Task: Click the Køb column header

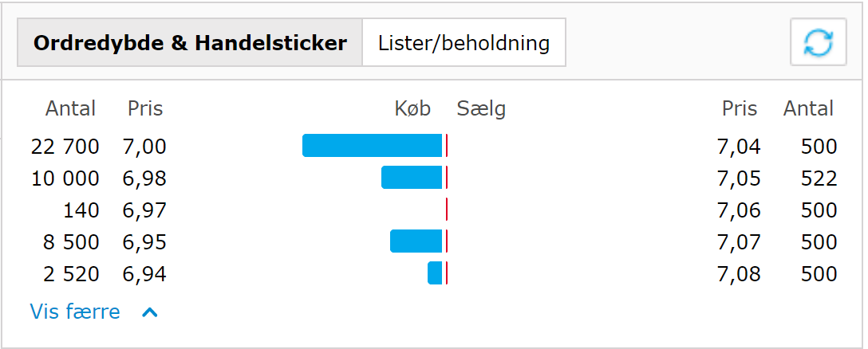Action: coord(412,108)
